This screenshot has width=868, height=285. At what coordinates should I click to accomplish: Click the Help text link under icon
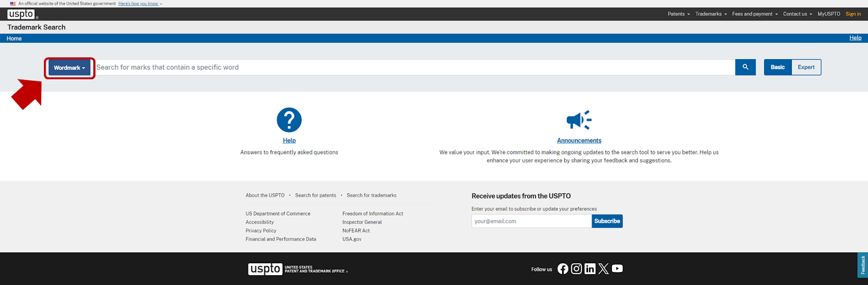[x=289, y=140]
